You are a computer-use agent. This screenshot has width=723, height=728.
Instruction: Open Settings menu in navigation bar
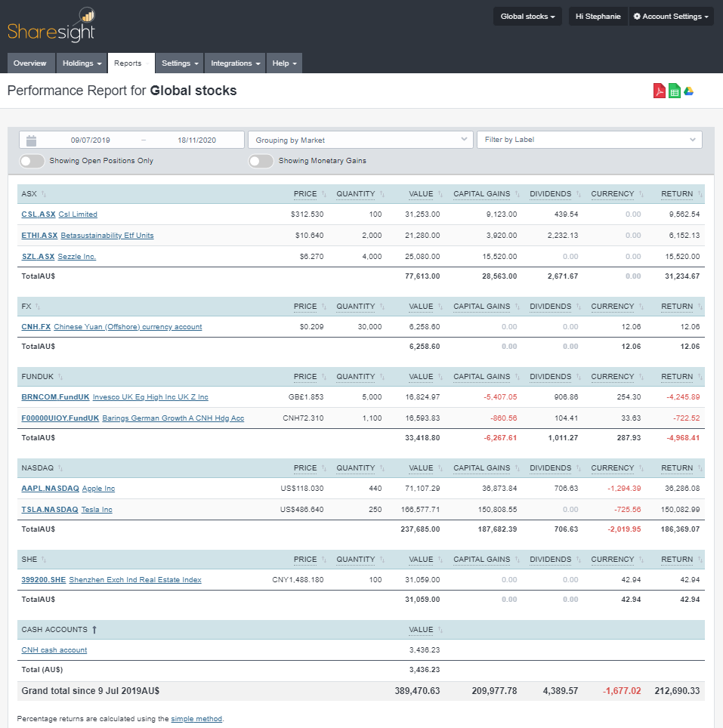point(180,63)
